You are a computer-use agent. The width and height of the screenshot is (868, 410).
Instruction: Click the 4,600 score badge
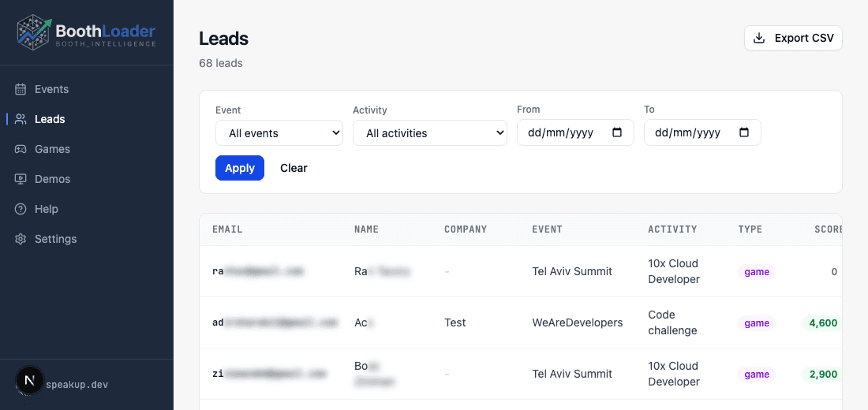[x=822, y=323]
